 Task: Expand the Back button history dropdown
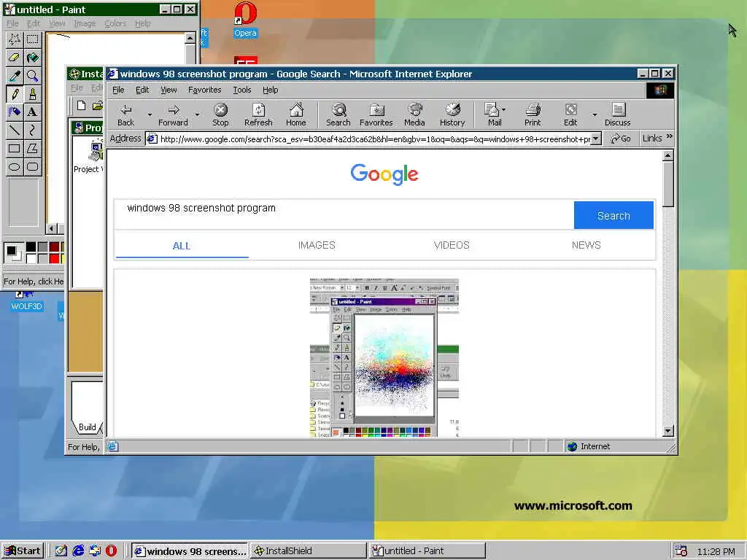150,114
